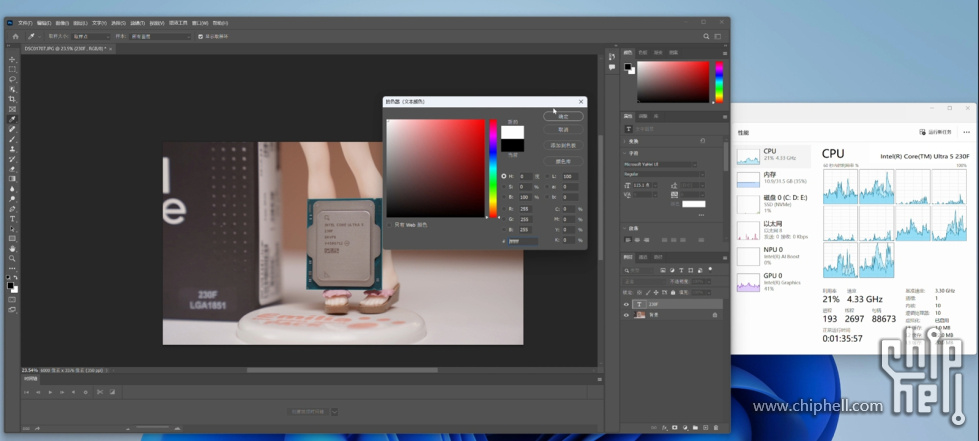Open the sample size dropdown in options bar
The image size is (979, 441).
tap(91, 36)
